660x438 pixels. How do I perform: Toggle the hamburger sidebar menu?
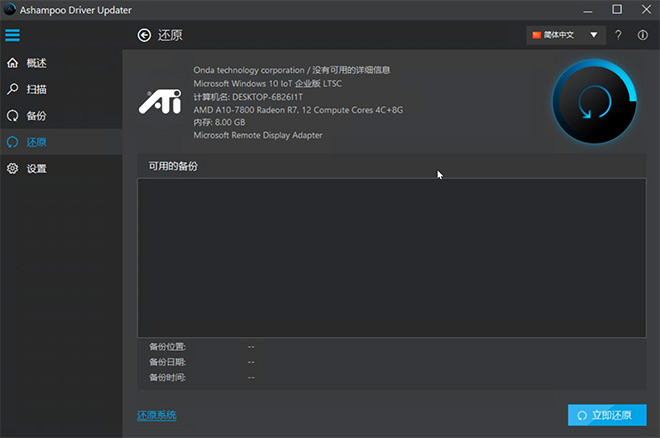[x=12, y=35]
